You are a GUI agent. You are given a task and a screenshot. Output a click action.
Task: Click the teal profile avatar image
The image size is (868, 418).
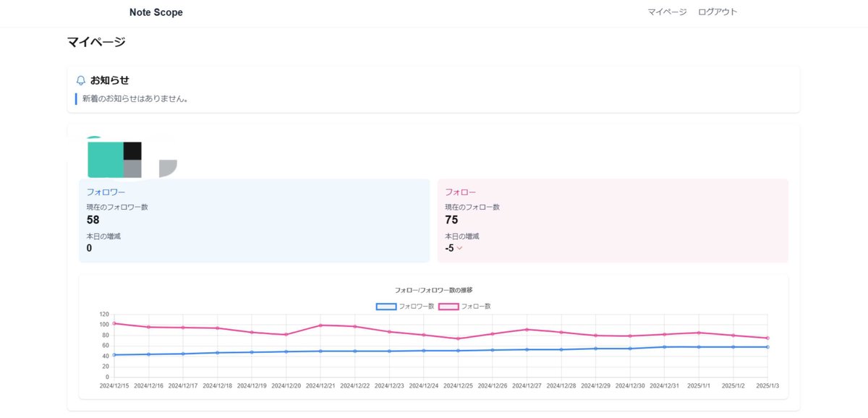(x=106, y=159)
